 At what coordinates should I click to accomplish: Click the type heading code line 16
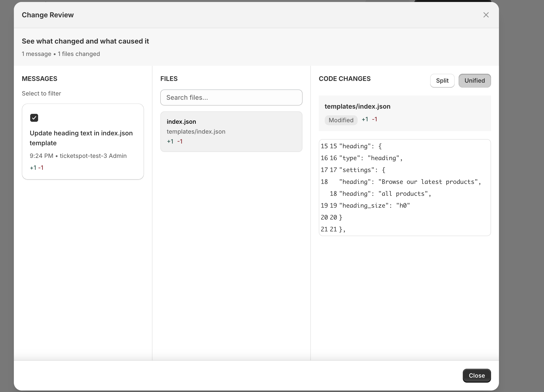coord(371,158)
